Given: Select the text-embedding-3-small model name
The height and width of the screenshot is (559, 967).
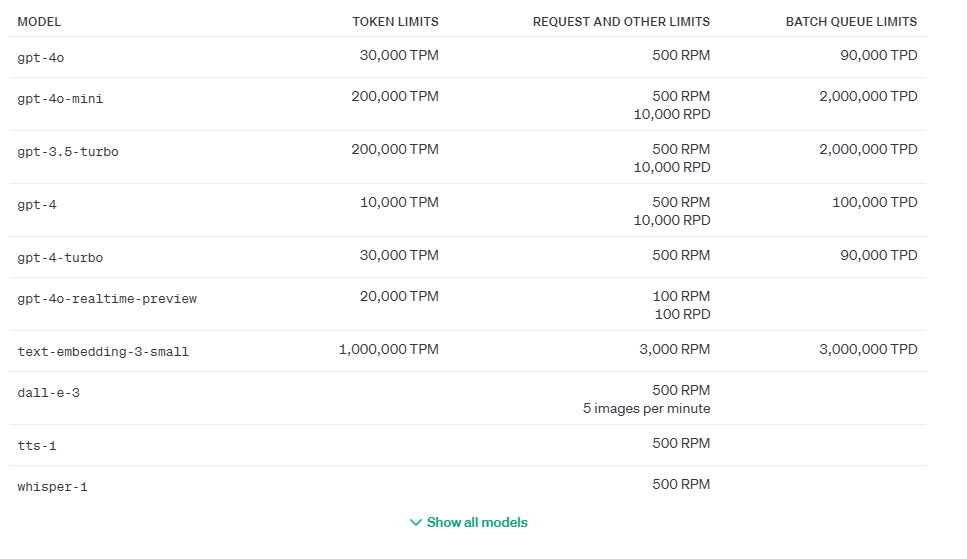Looking at the screenshot, I should coord(103,352).
